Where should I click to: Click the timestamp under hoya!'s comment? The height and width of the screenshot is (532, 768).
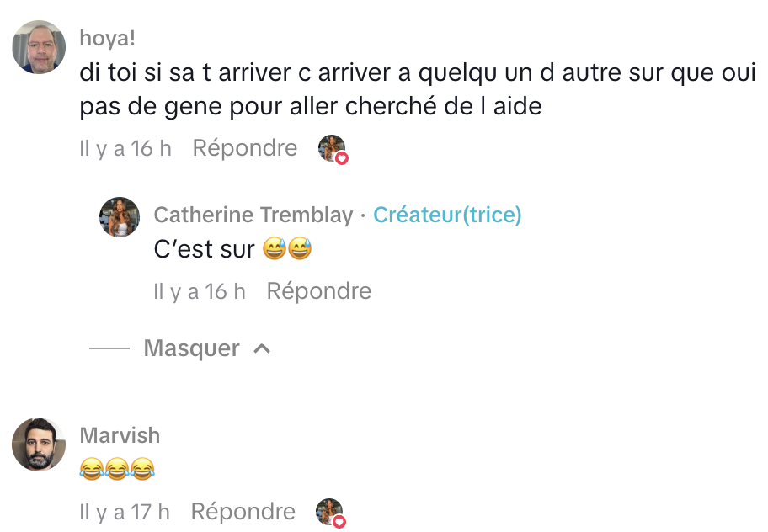click(x=125, y=148)
